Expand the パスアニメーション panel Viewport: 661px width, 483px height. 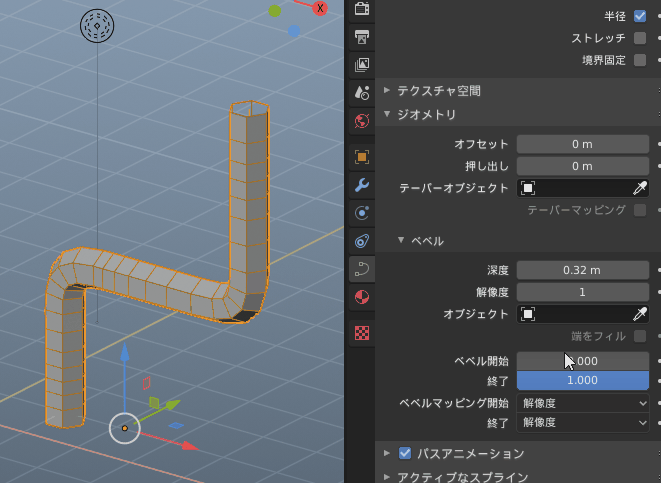click(x=387, y=453)
